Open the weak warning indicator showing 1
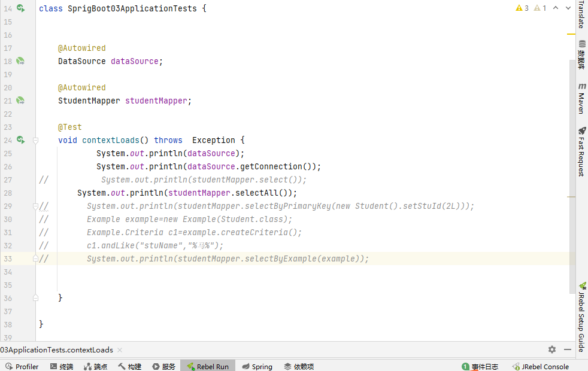 540,8
